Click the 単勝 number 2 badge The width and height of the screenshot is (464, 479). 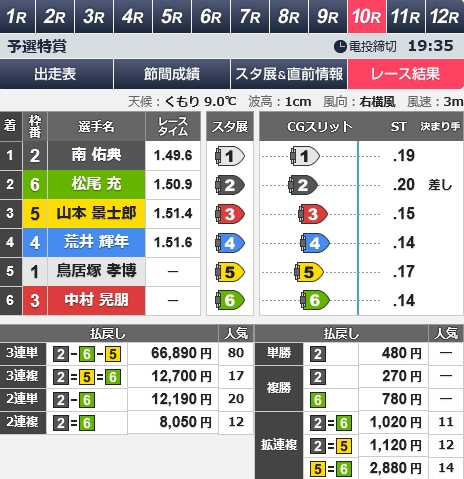[x=318, y=354]
